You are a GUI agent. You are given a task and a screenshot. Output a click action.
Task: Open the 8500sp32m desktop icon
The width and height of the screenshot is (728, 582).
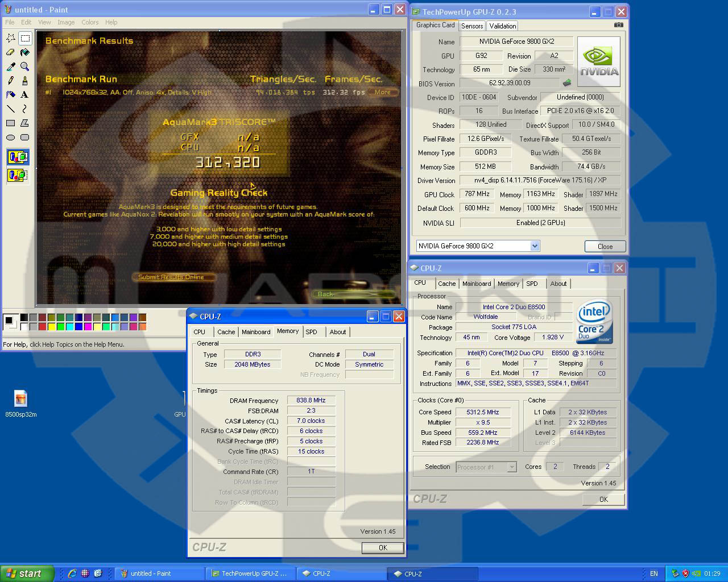pyautogui.click(x=20, y=404)
